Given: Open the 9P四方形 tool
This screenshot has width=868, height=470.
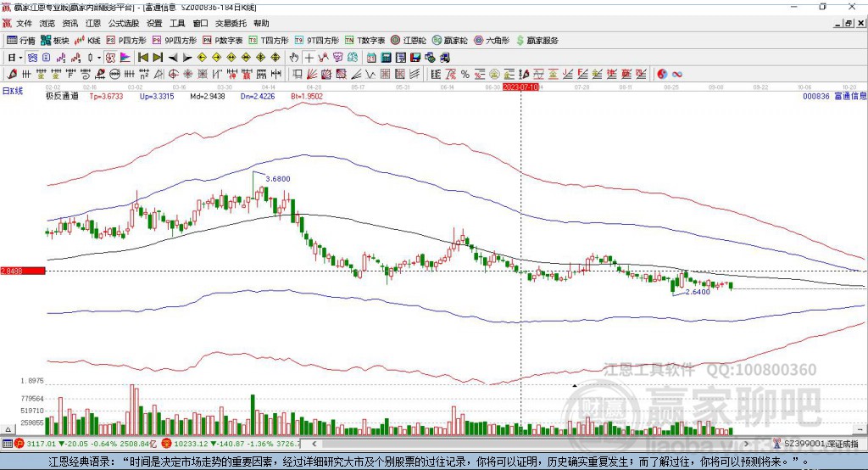Looking at the screenshot, I should pos(175,41).
